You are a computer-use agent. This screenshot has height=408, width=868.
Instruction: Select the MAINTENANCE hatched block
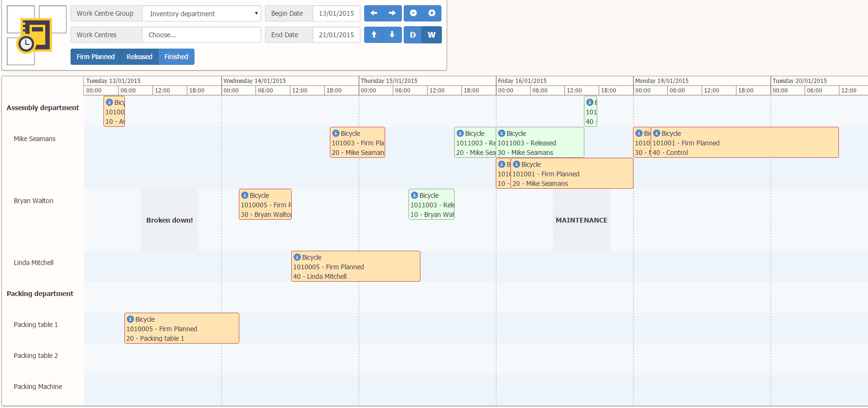[582, 220]
